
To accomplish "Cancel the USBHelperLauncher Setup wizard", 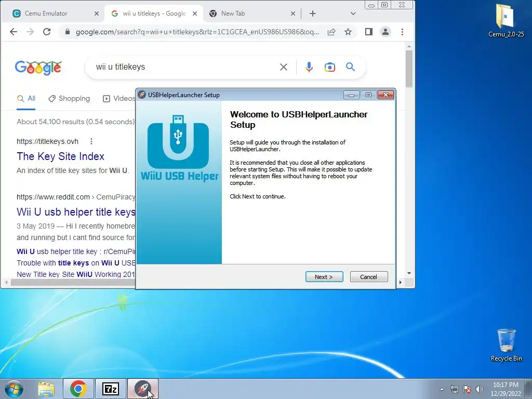I will pos(368,277).
